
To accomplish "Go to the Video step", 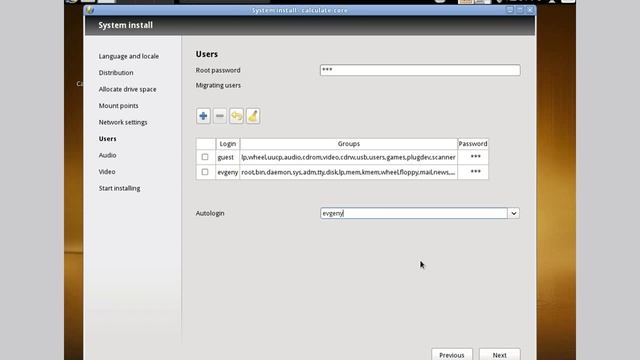I will [x=107, y=172].
